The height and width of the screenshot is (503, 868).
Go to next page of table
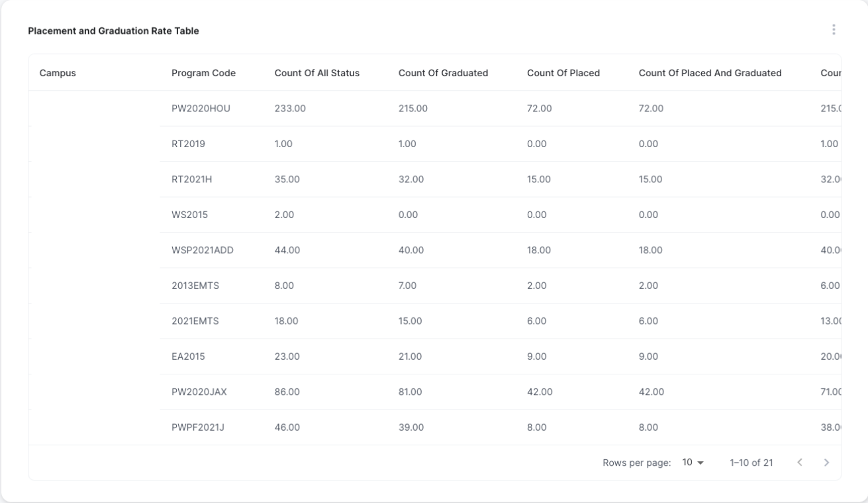tap(826, 463)
